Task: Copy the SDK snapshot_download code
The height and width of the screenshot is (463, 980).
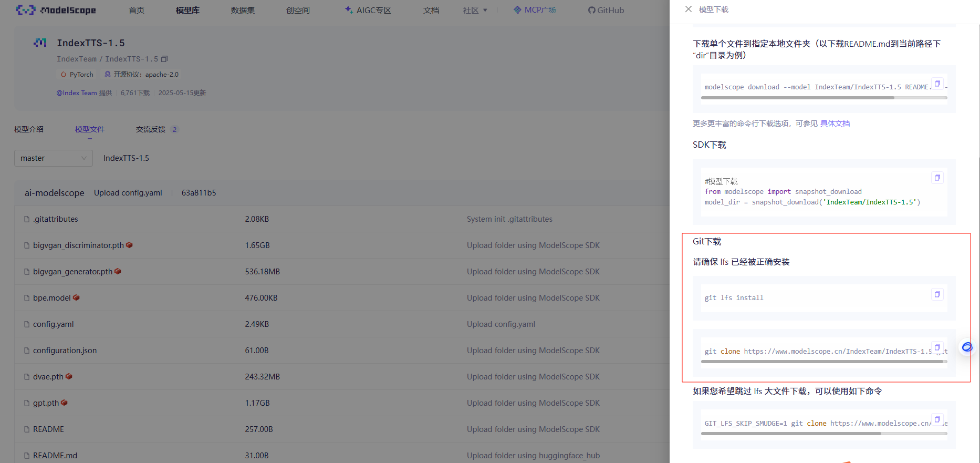Action: 937,178
